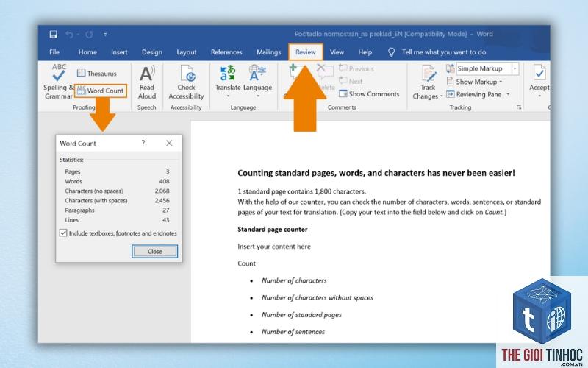This screenshot has height=368, width=588.
Task: Go to Next comment
Action: [351, 81]
